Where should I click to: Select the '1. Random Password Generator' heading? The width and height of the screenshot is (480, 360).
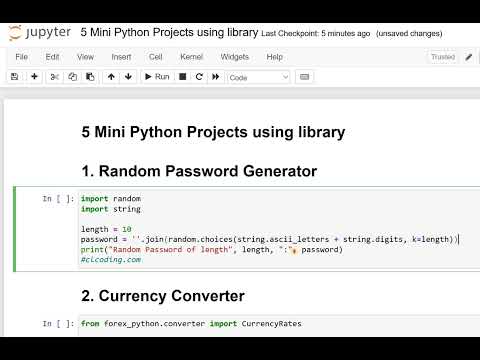(x=199, y=171)
